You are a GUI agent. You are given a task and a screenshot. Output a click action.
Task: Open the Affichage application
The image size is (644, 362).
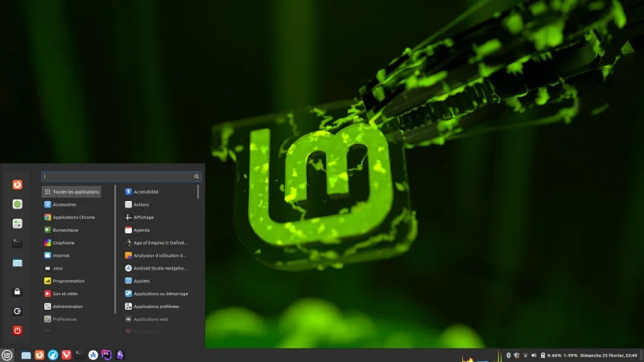159,217
